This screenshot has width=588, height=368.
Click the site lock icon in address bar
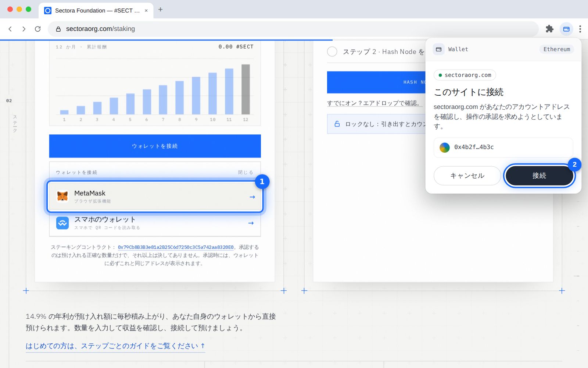pyautogui.click(x=58, y=29)
